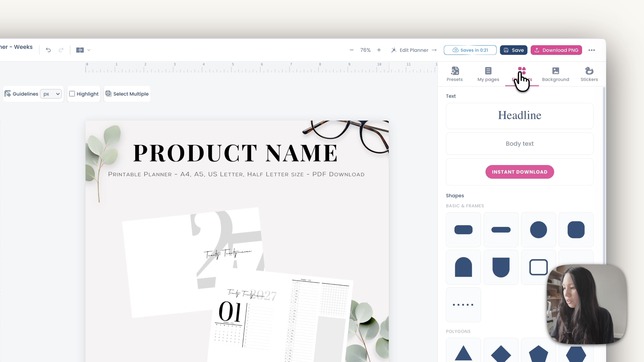Image resolution: width=644 pixels, height=362 pixels.
Task: Switch to the Background tab
Action: (556, 74)
